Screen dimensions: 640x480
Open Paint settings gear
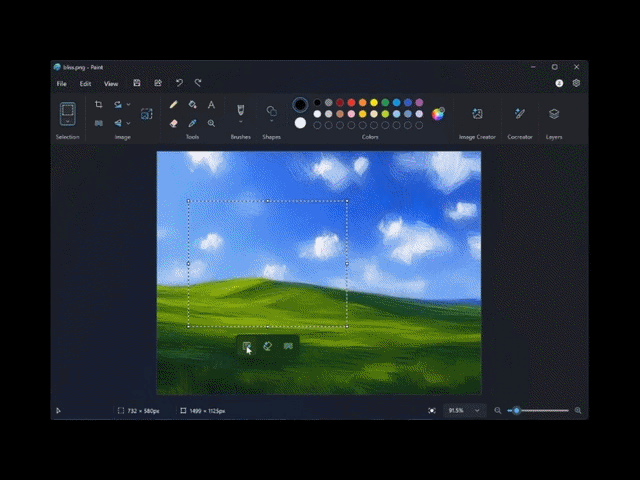click(x=576, y=83)
